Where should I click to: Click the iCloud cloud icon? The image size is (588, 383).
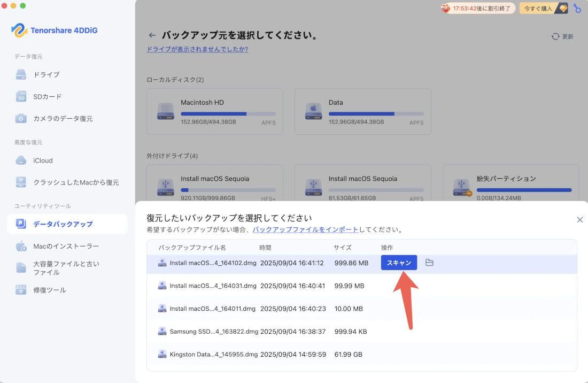point(21,160)
